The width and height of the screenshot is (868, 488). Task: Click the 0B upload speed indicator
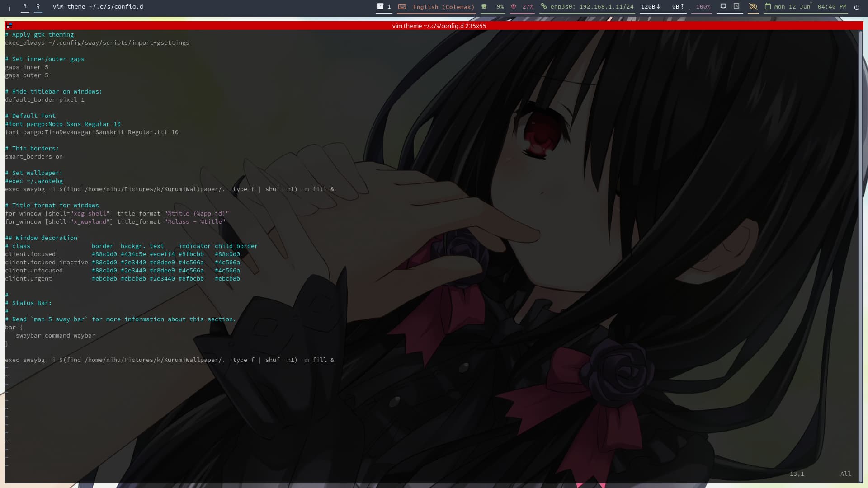[678, 7]
